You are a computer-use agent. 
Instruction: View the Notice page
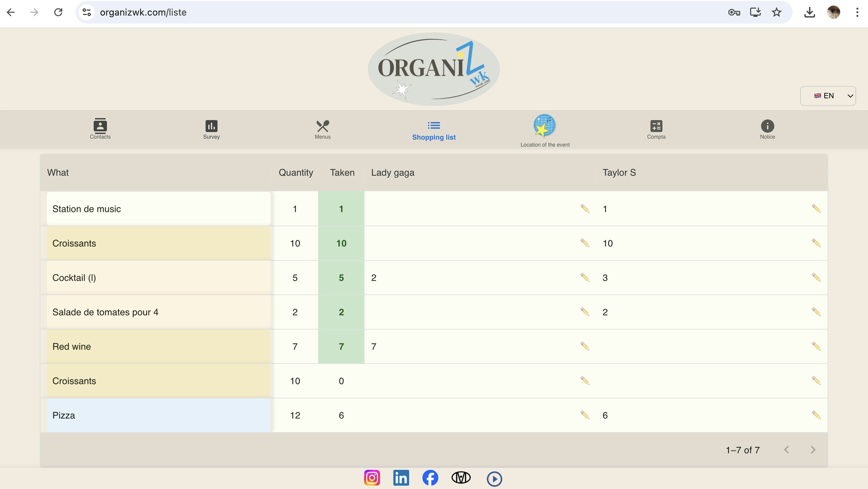point(768,130)
